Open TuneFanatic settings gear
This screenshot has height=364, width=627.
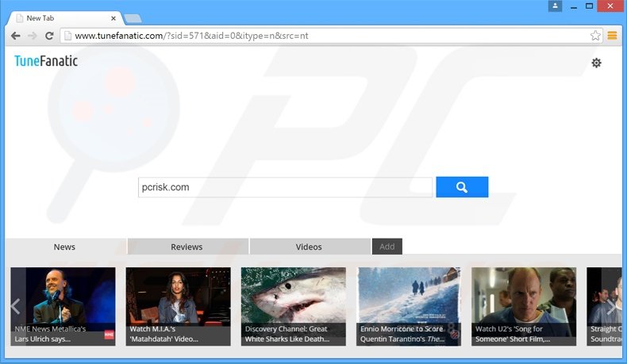coord(596,63)
